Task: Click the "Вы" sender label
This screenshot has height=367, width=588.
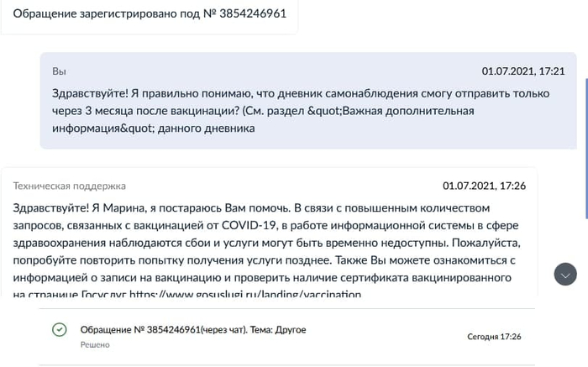Action: pos(59,71)
